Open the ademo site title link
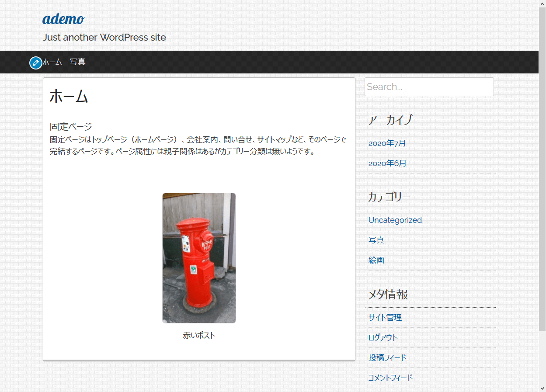546x392 pixels. pyautogui.click(x=63, y=19)
